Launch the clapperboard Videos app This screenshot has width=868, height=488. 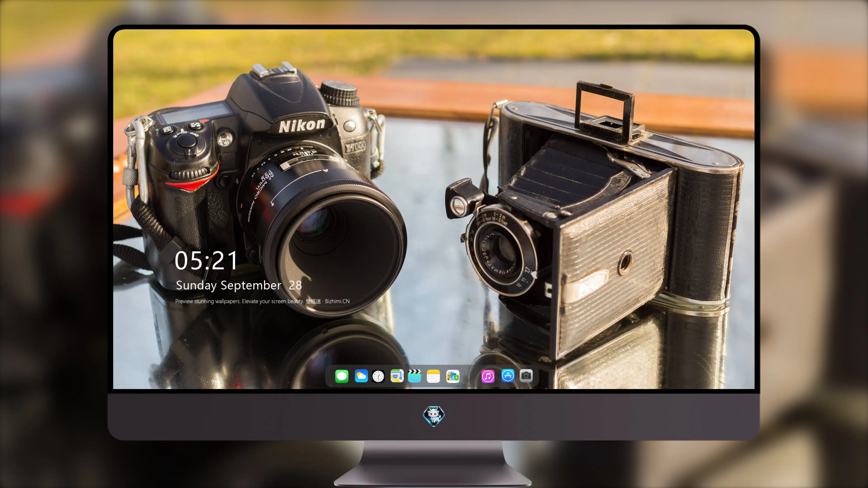415,376
